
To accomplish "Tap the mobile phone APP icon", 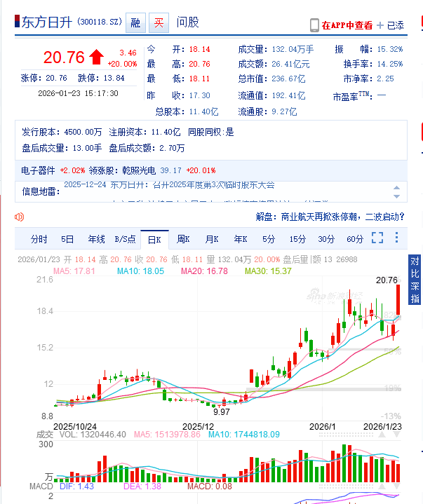I will [x=314, y=25].
